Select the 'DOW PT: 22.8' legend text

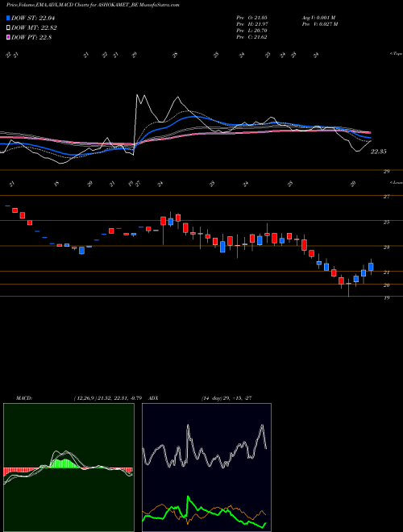[x=31, y=37]
